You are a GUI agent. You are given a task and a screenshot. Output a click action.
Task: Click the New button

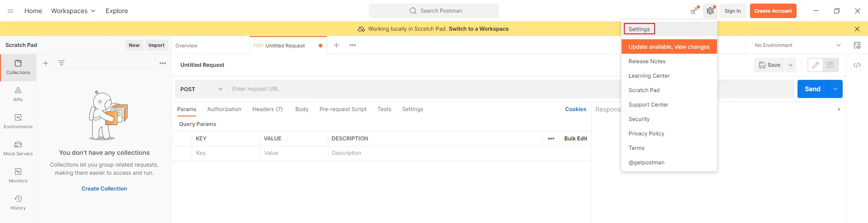coord(134,45)
